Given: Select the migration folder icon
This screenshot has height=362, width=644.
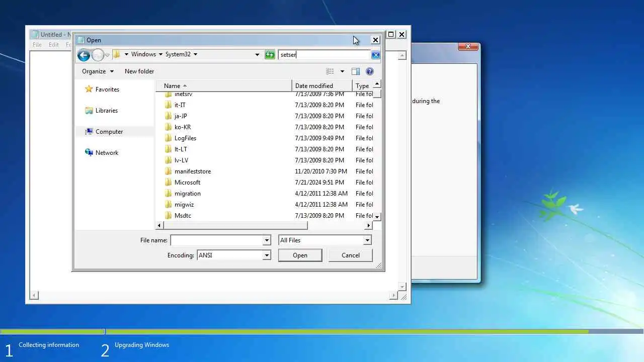Looking at the screenshot, I should tap(168, 194).
